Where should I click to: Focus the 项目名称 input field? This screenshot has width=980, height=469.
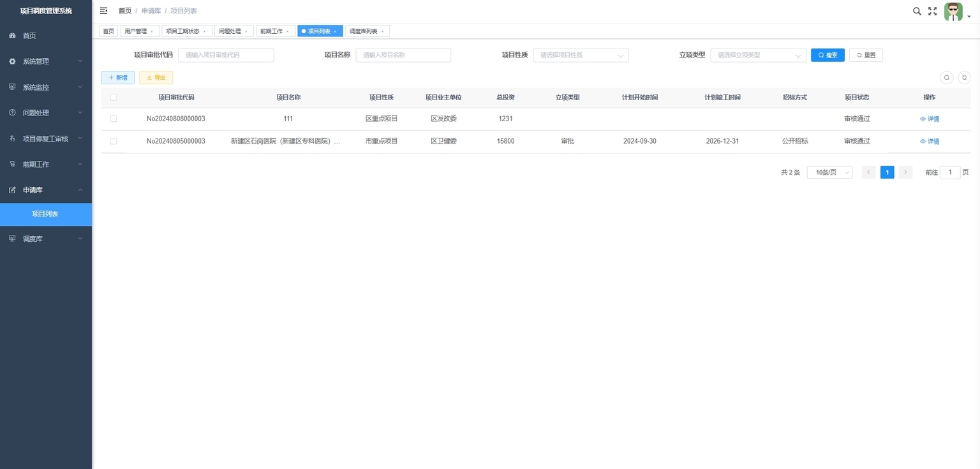pyautogui.click(x=403, y=55)
